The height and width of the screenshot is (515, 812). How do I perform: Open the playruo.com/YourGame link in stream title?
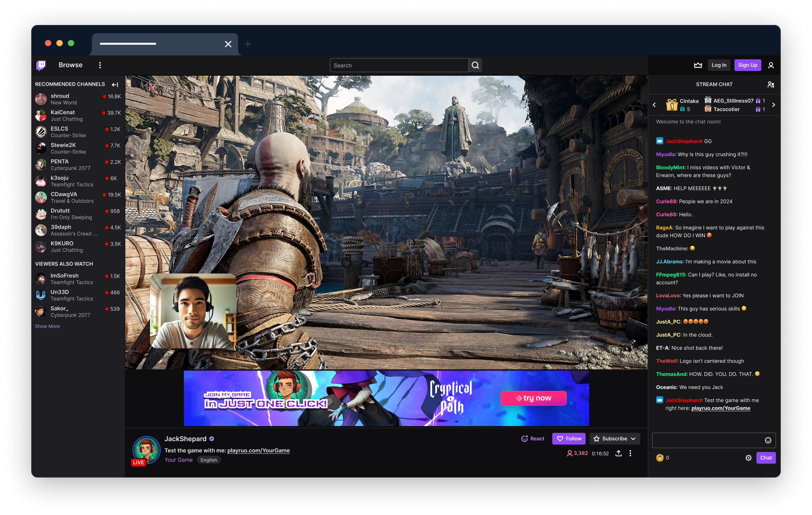(x=258, y=450)
